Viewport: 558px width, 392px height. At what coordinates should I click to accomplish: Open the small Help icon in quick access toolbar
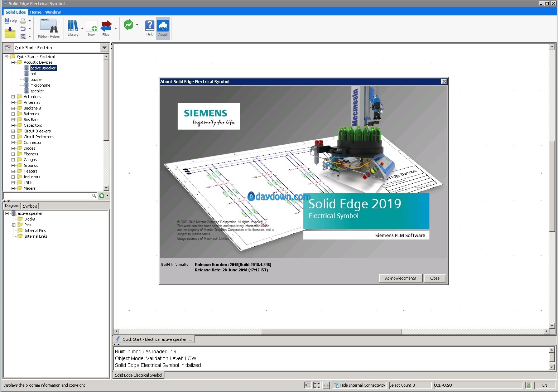point(10,21)
